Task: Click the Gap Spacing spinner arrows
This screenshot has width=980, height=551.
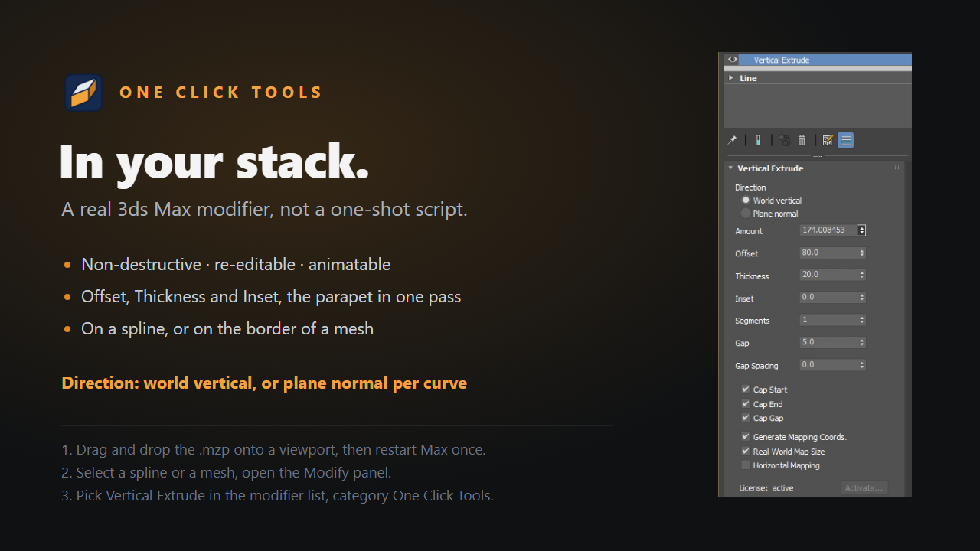Action: coord(862,365)
